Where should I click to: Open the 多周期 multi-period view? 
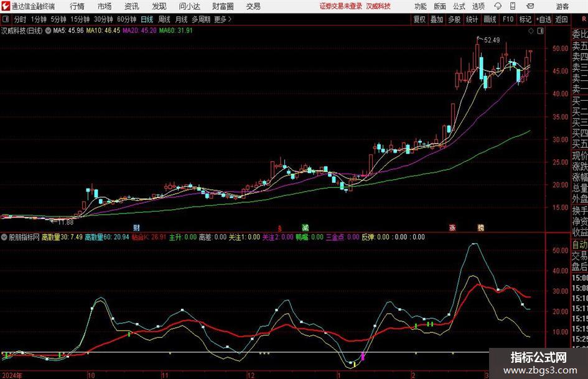pyautogui.click(x=200, y=19)
